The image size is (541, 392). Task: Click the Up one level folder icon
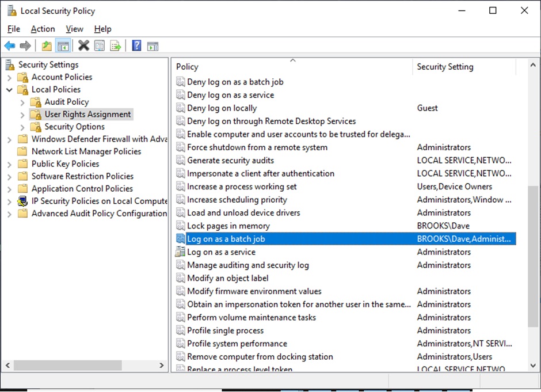[47, 45]
